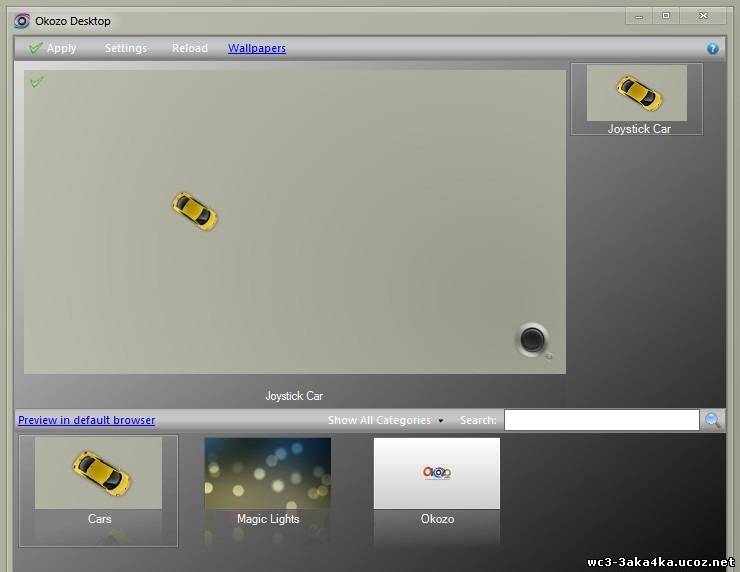Click the Okozo Desktop title bar app icon
This screenshot has height=572, width=740.
pyautogui.click(x=21, y=21)
